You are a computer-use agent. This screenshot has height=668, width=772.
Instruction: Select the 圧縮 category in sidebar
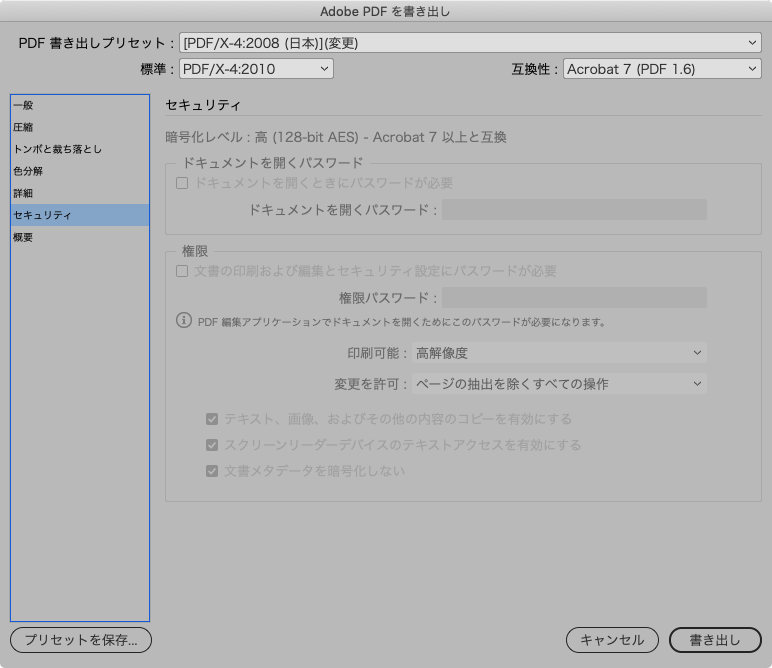coord(80,127)
